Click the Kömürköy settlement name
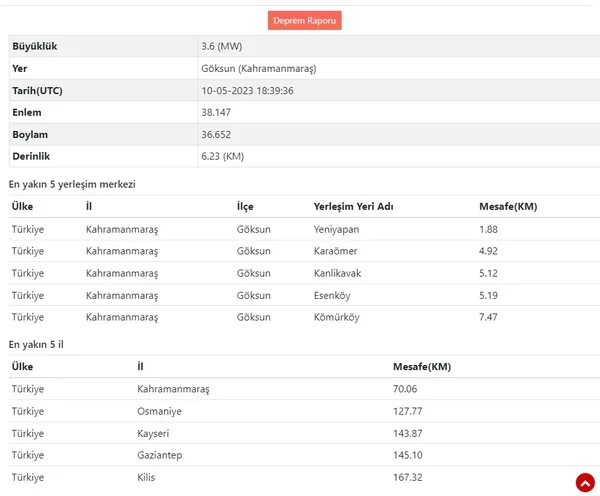Screen dimensions: 600x496 pos(336,317)
